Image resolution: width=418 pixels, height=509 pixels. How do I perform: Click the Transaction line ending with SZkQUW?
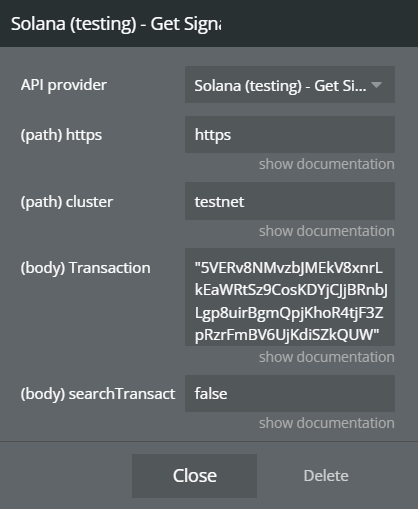click(287, 335)
